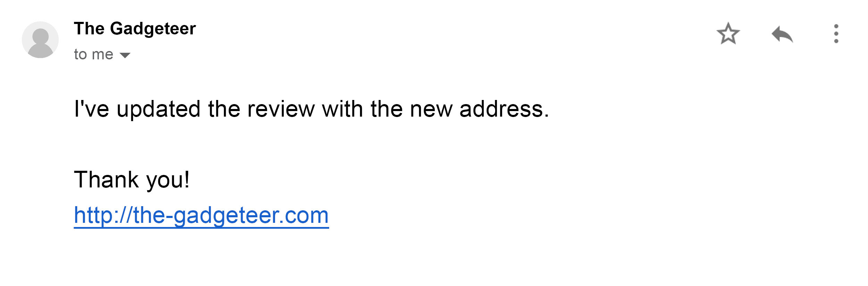Star this email from The Gadgeteer
This screenshot has width=868, height=286.
(x=728, y=34)
